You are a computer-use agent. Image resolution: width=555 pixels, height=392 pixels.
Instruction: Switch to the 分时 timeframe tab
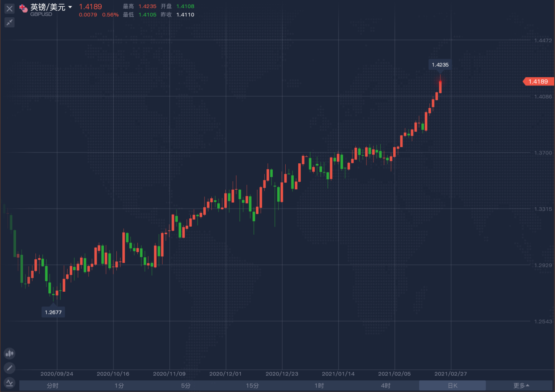point(53,386)
